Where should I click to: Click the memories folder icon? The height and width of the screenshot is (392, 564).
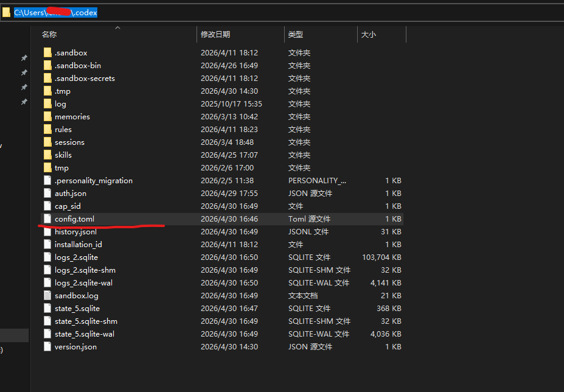(x=47, y=117)
